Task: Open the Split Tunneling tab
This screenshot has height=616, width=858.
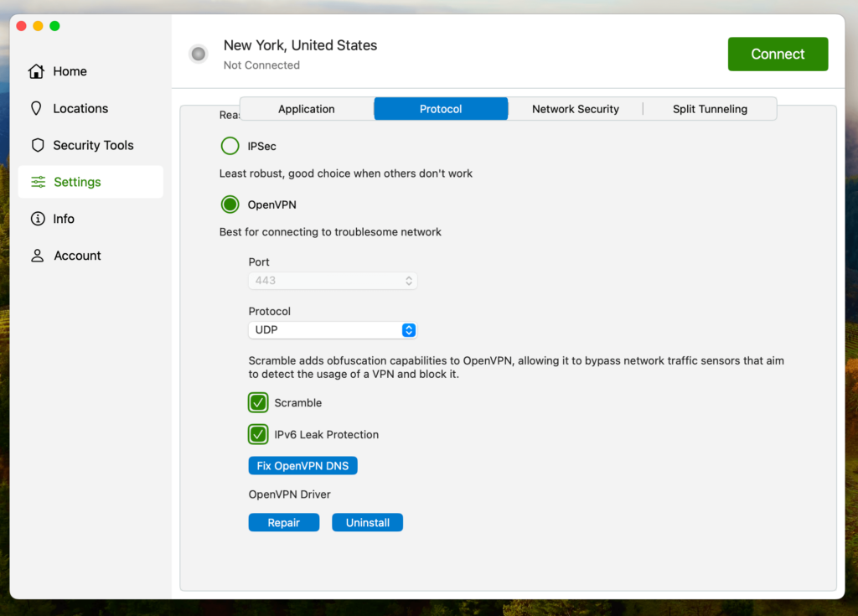Action: tap(710, 109)
